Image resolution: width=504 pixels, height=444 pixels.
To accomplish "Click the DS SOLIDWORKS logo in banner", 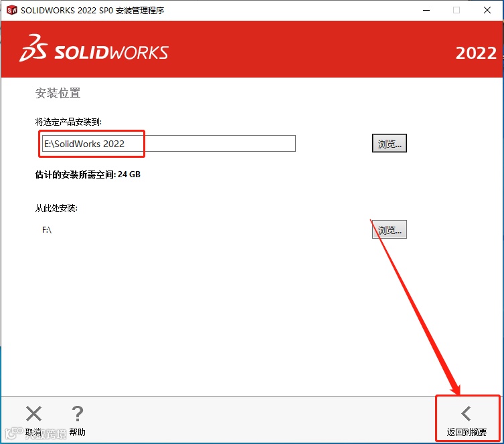I will click(x=94, y=48).
